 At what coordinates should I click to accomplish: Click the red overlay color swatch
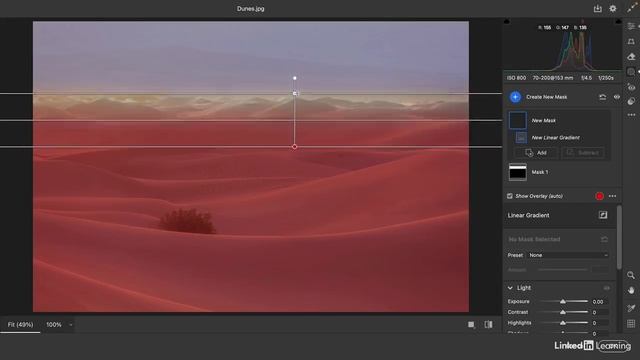599,196
